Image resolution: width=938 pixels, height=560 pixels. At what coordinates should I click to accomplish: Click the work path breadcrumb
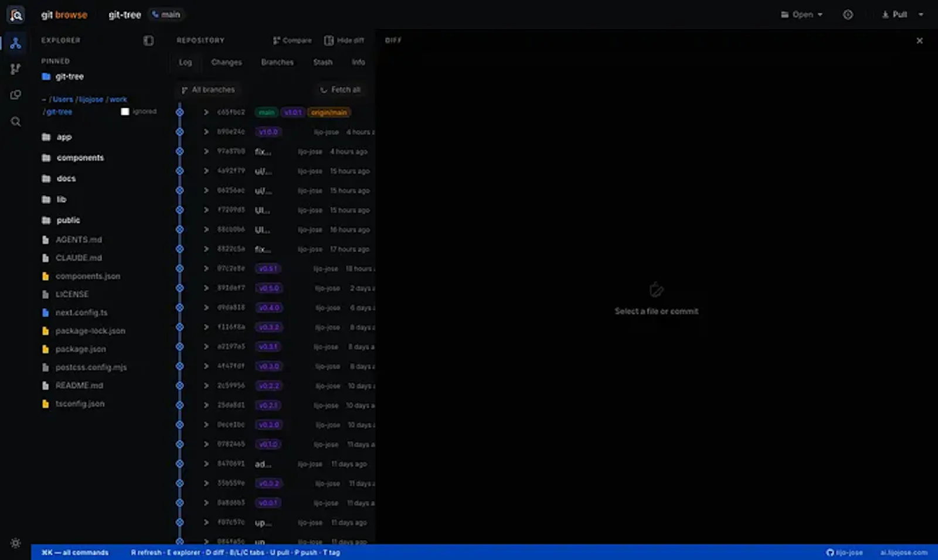click(118, 100)
